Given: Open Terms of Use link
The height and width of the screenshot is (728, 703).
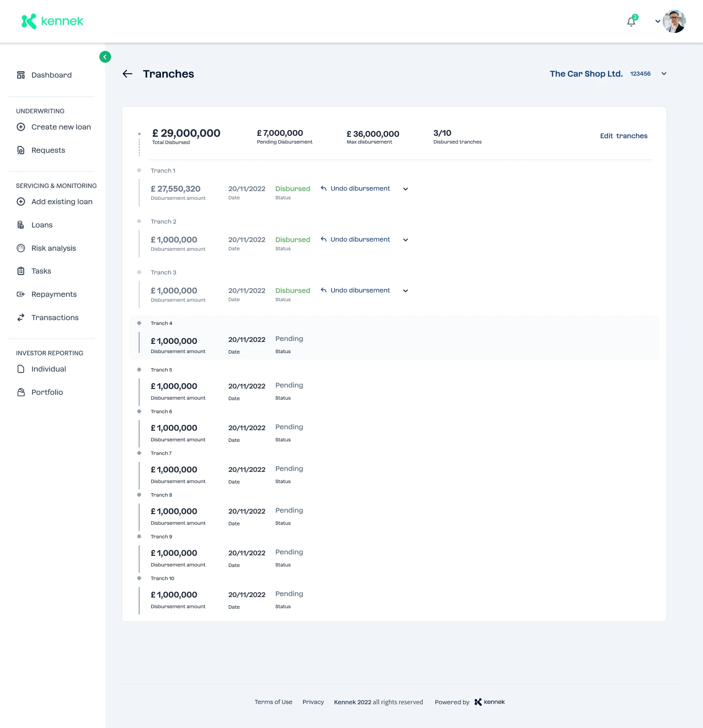Looking at the screenshot, I should pyautogui.click(x=273, y=702).
